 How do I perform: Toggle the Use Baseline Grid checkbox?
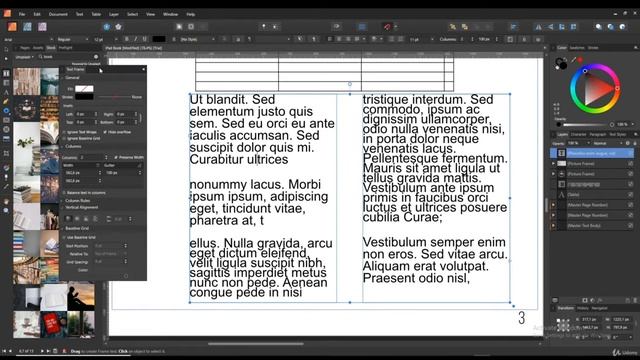(x=64, y=238)
